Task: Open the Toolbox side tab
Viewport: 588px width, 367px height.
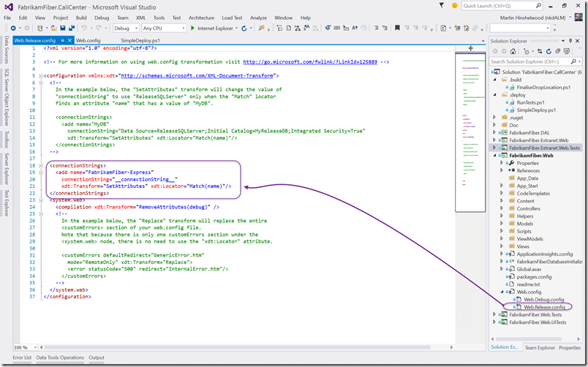Action: point(6,140)
